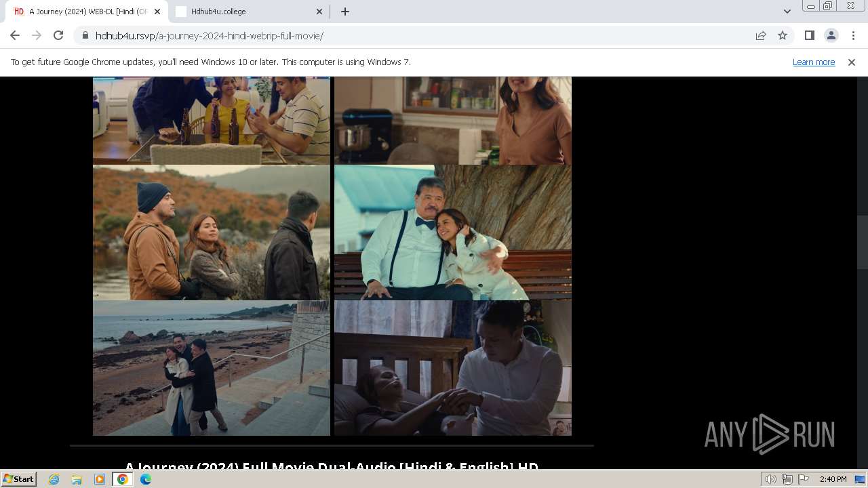Open the Chrome side panel
Screen dimensions: 868x488
[809, 35]
